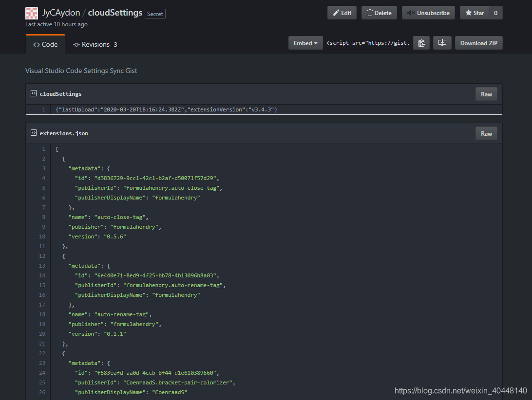
Task: Click the version "0.1.1" line
Action: (x=97, y=334)
